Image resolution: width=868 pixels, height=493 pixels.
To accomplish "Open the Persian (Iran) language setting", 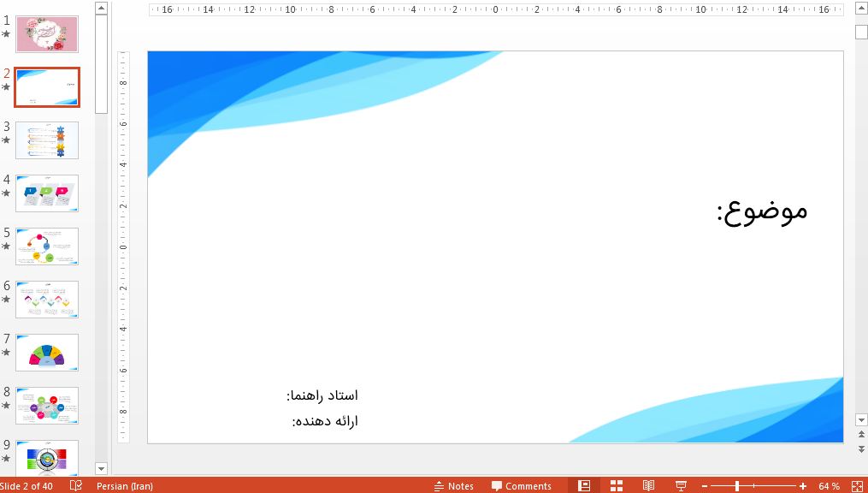I will click(x=124, y=485).
